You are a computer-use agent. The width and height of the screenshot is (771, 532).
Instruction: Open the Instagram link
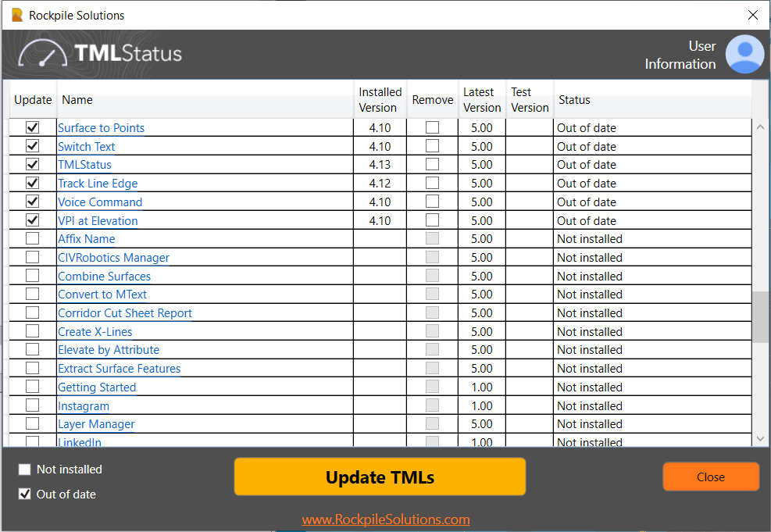83,405
